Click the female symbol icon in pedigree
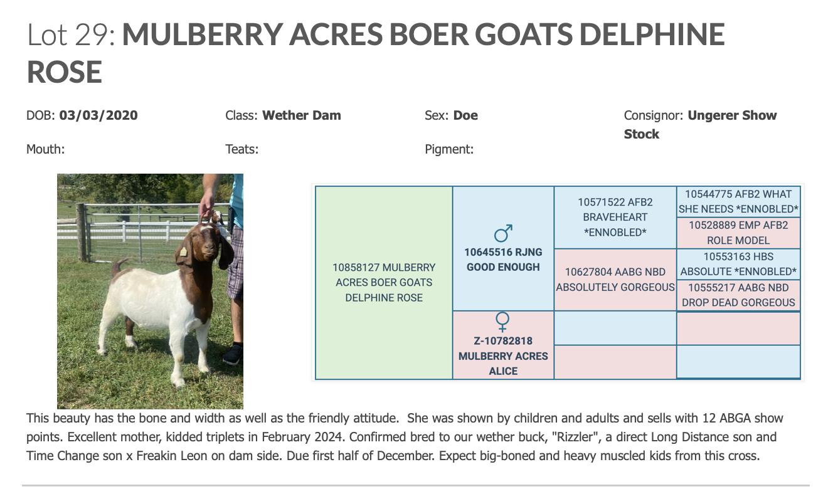 pyautogui.click(x=502, y=322)
